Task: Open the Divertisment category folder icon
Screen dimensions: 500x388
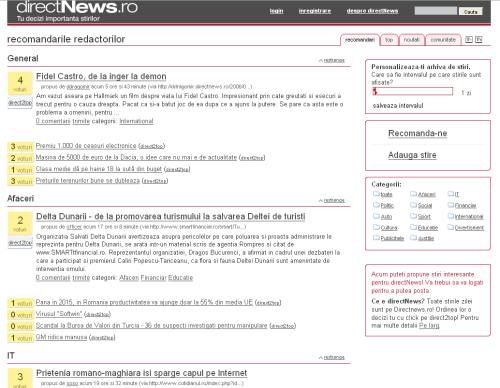Action: tap(451, 227)
